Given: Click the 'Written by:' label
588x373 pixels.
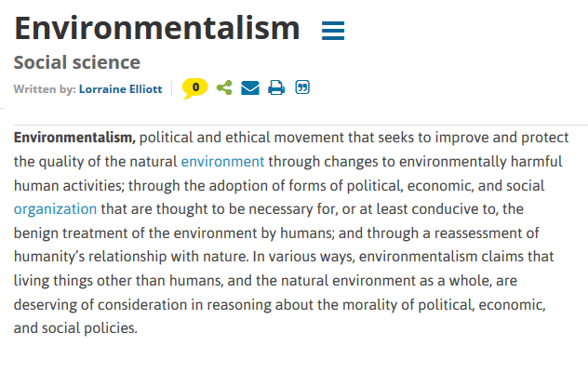Looking at the screenshot, I should (x=45, y=89).
